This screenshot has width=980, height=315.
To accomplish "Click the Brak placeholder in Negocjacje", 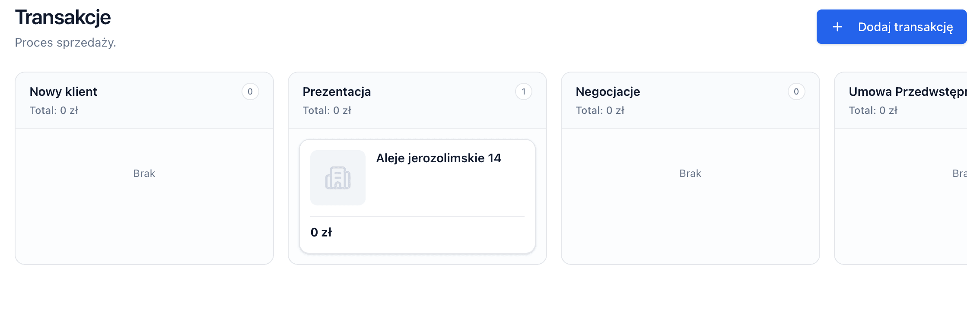I will (x=690, y=173).
